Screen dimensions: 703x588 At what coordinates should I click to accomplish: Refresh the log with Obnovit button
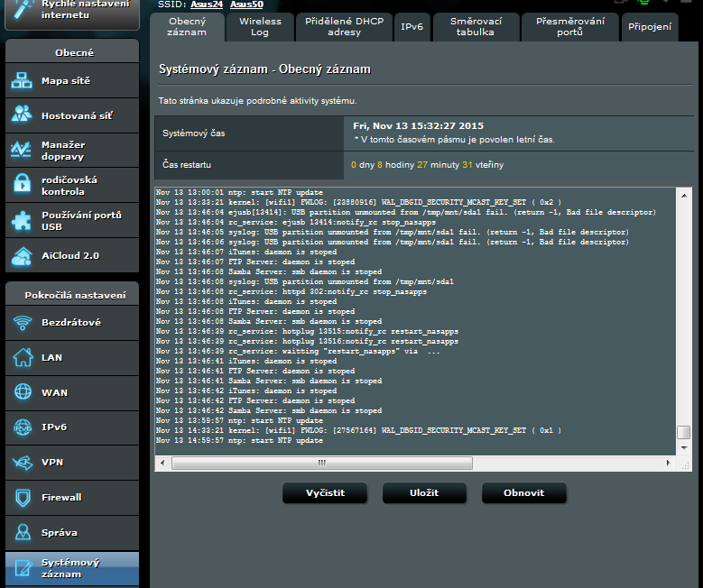(523, 493)
